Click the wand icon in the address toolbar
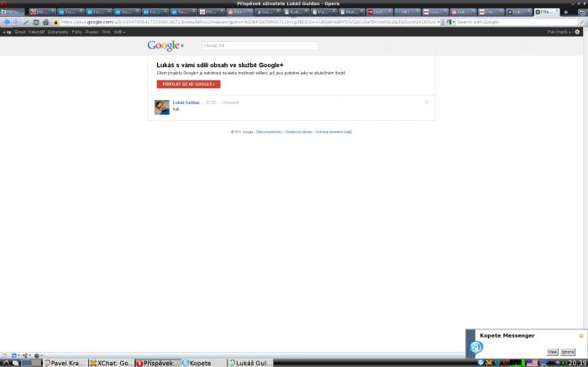The width and height of the screenshot is (588, 367). [26, 22]
